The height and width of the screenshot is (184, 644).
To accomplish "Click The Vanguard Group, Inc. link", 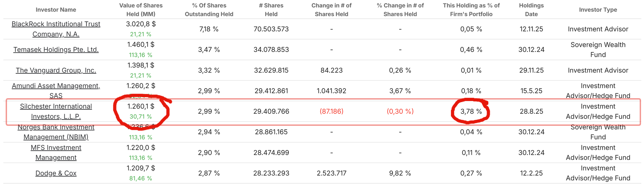I will 56,70.
